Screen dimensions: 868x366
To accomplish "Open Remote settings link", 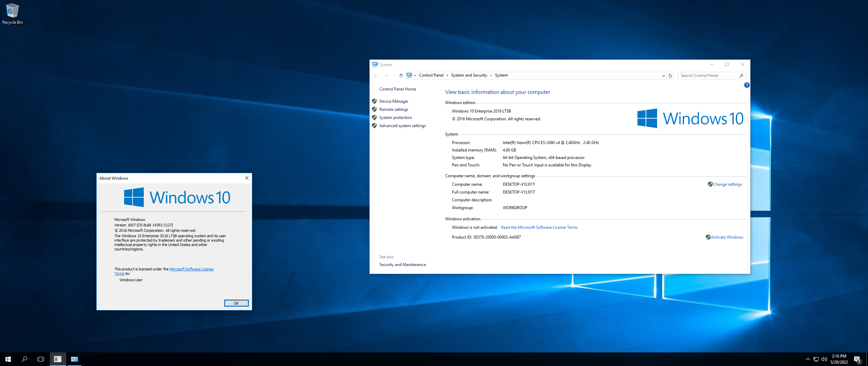I will point(394,109).
